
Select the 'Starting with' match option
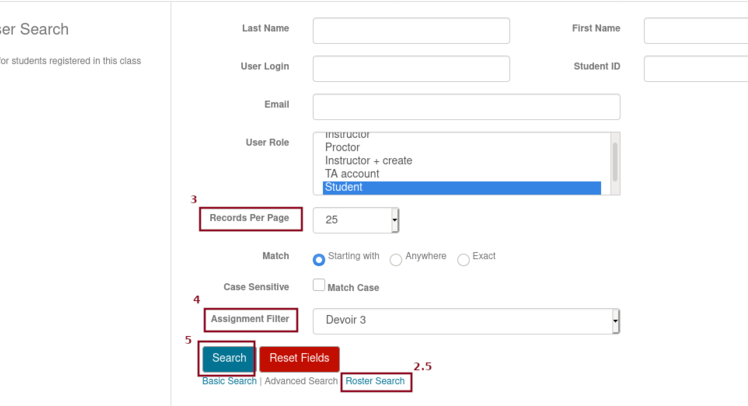click(x=319, y=260)
